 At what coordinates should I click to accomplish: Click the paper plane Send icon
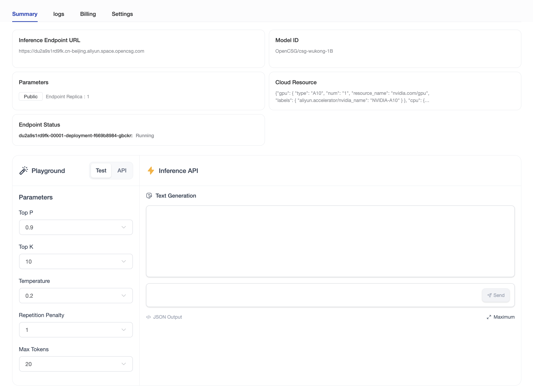pyautogui.click(x=490, y=295)
